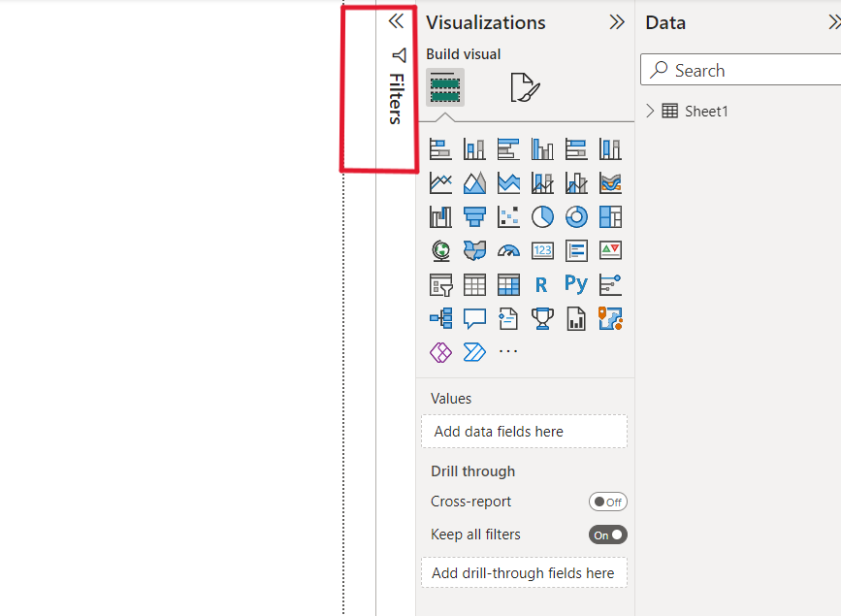Turn off the Keep all filters toggle
This screenshot has width=841, height=616.
tap(608, 534)
